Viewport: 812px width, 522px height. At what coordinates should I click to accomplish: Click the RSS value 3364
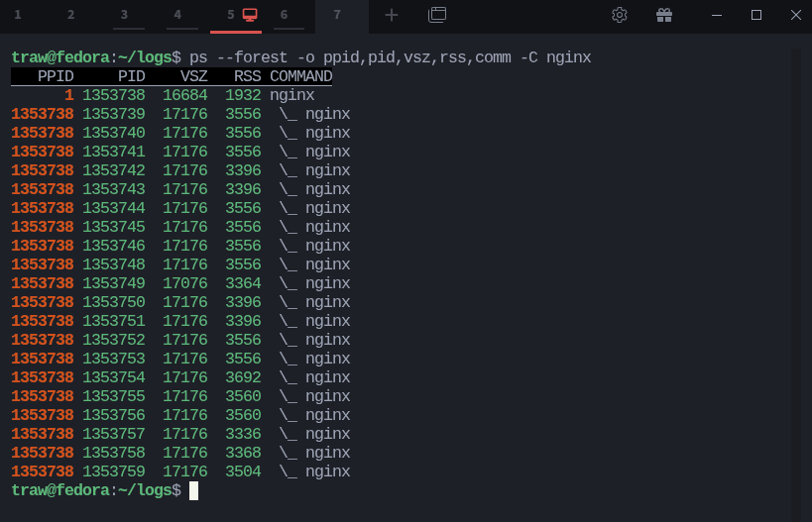[x=243, y=283]
